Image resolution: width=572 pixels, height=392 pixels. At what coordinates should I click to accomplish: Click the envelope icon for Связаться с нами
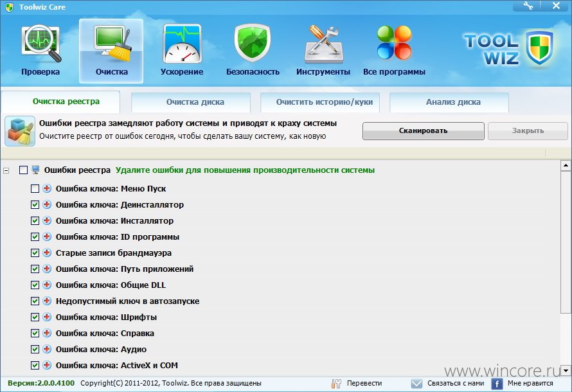[416, 384]
